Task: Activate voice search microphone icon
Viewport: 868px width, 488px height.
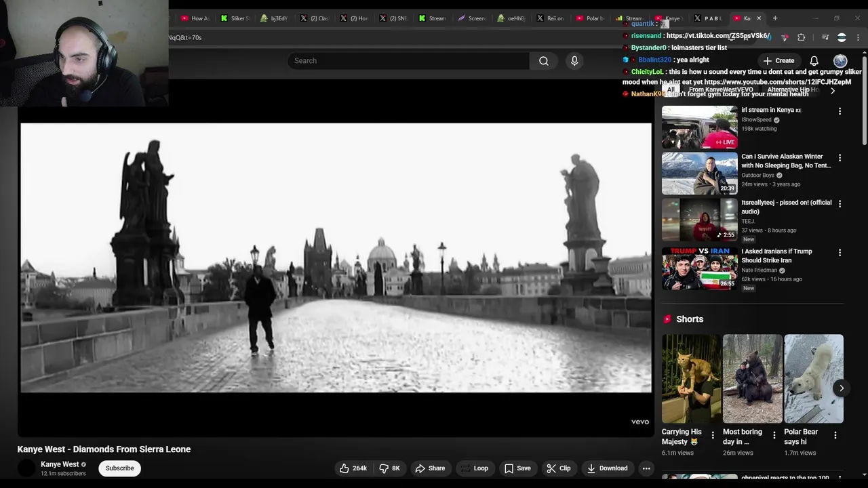Action: [574, 61]
